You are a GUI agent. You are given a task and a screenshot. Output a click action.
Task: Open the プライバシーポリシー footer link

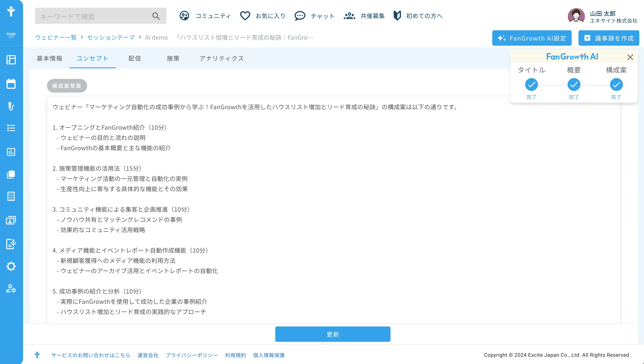click(x=192, y=355)
